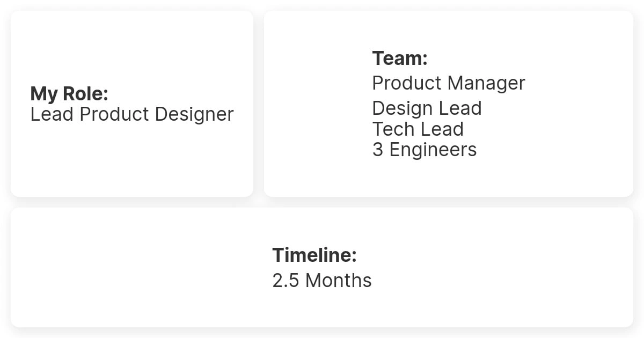Click the word "Months" under Timeline
This screenshot has height=338, width=644.
click(x=339, y=281)
